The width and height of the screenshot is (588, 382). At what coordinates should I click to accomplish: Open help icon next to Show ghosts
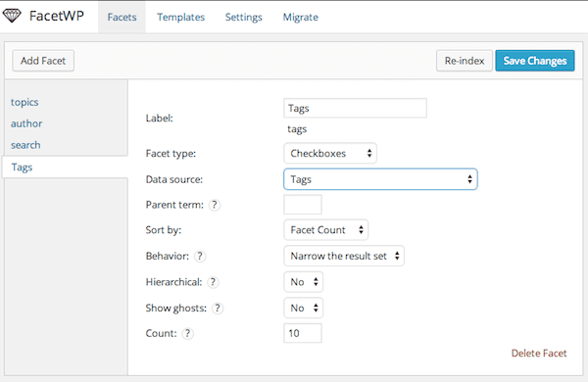point(218,309)
